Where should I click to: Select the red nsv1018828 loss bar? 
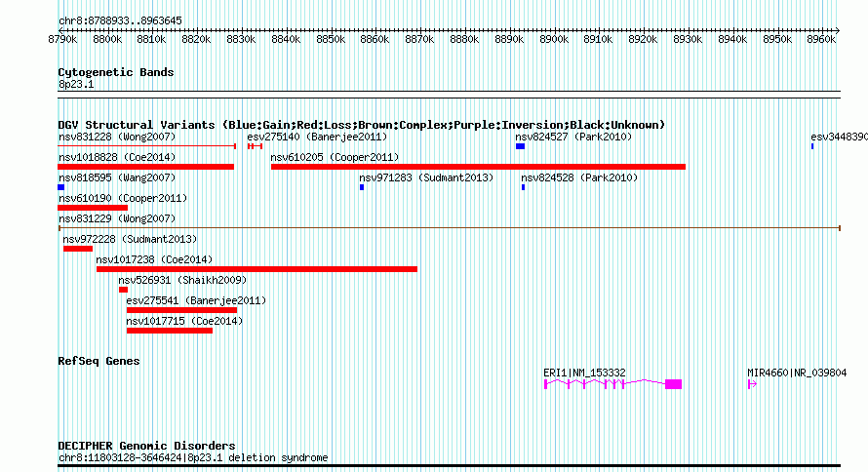(x=145, y=167)
